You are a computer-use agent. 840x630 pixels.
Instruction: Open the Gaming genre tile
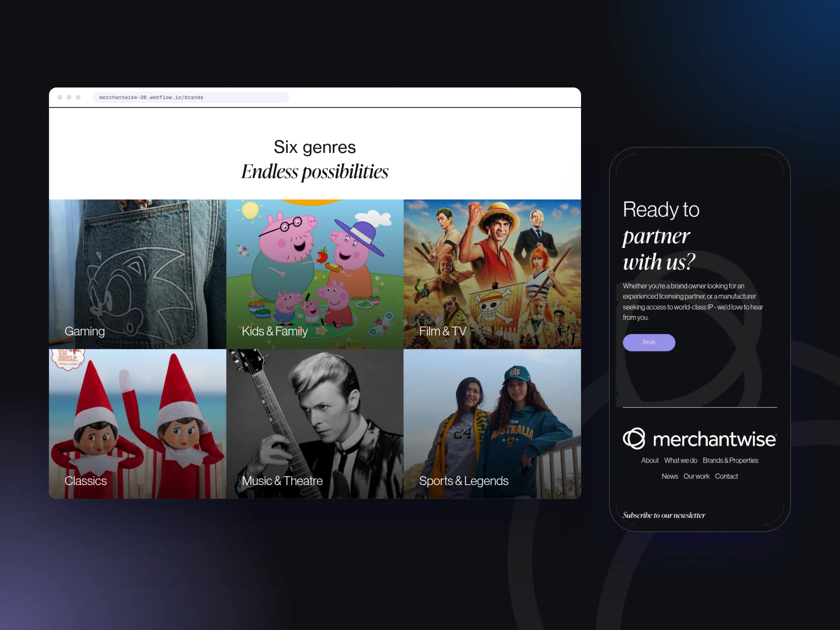tap(138, 274)
